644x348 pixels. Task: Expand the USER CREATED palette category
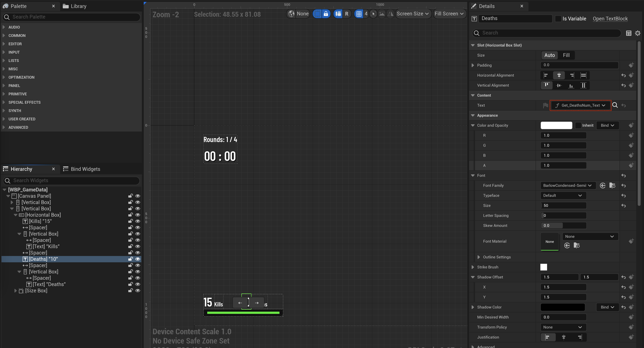click(4, 119)
